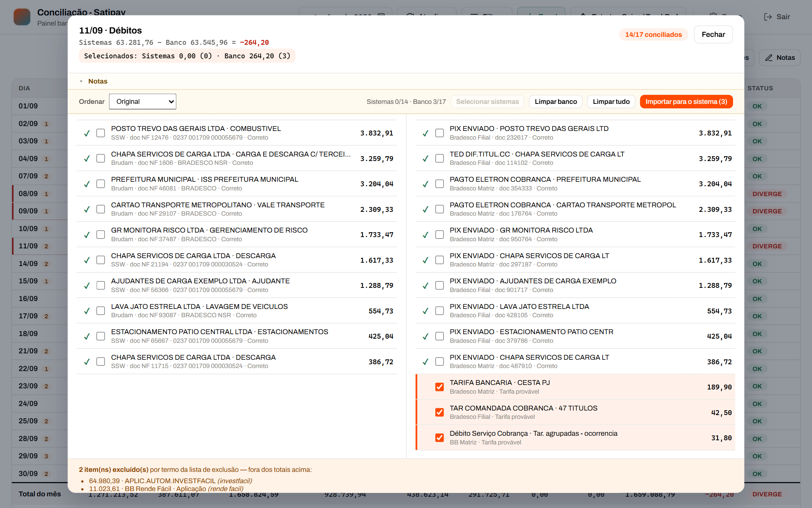Expand the Notas disclosure triangle
Screen dimensions: 812x508
pos(81,81)
